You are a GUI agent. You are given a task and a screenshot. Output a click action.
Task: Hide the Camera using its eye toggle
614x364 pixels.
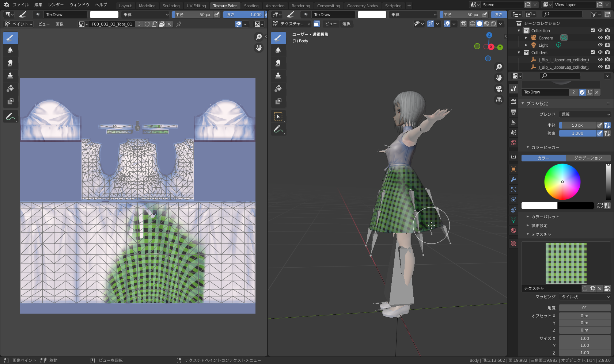[x=600, y=38]
